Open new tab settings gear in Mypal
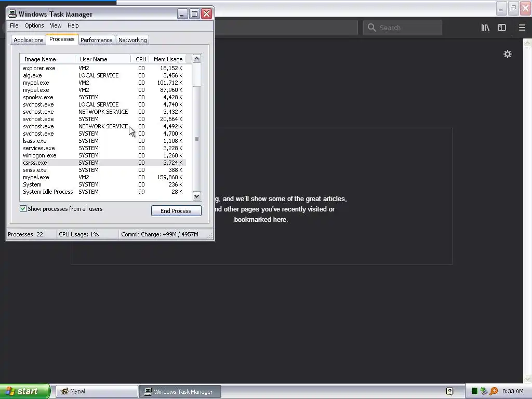Image resolution: width=532 pixels, height=399 pixels. 507,54
